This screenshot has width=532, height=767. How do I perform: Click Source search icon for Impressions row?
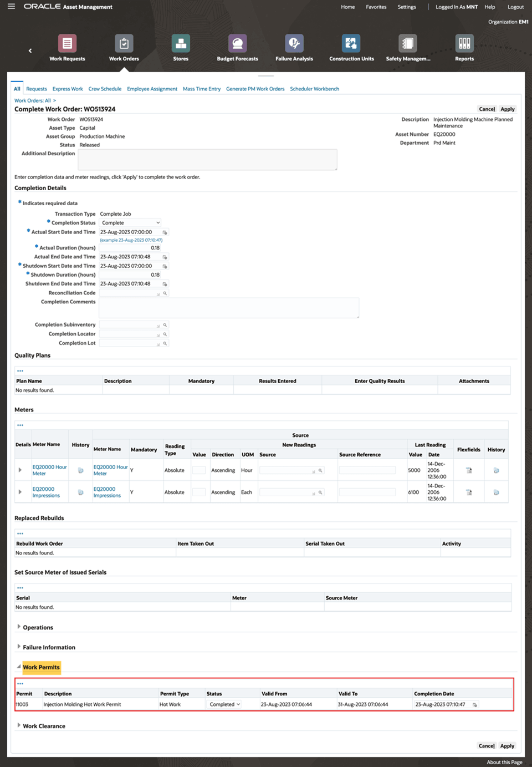[x=320, y=492]
